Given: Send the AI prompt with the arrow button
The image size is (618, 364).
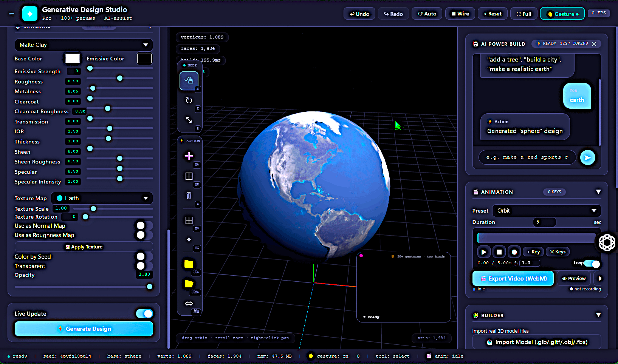Looking at the screenshot, I should 588,157.
